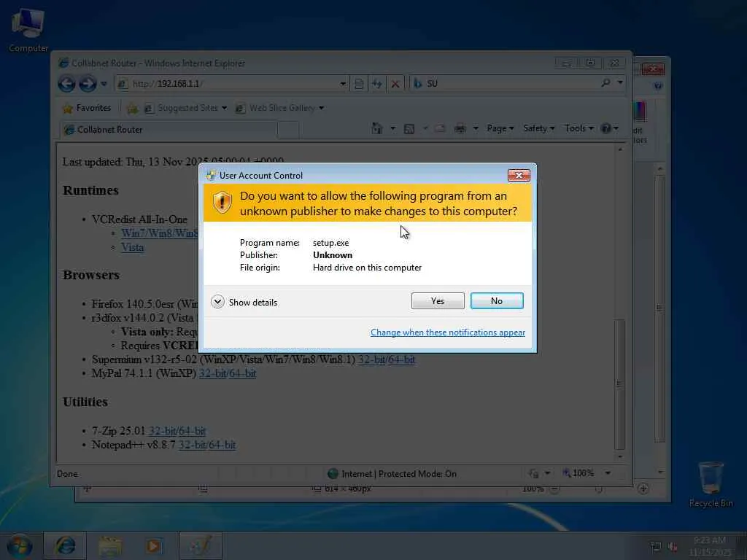Click Internet Explorer taskbar icon

[x=65, y=545]
